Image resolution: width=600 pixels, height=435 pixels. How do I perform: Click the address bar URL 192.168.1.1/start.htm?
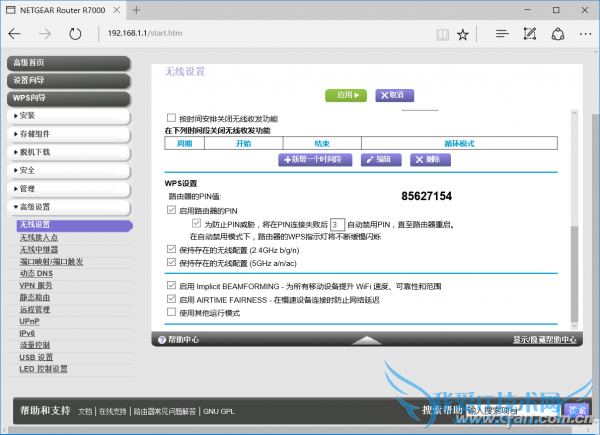(x=145, y=33)
